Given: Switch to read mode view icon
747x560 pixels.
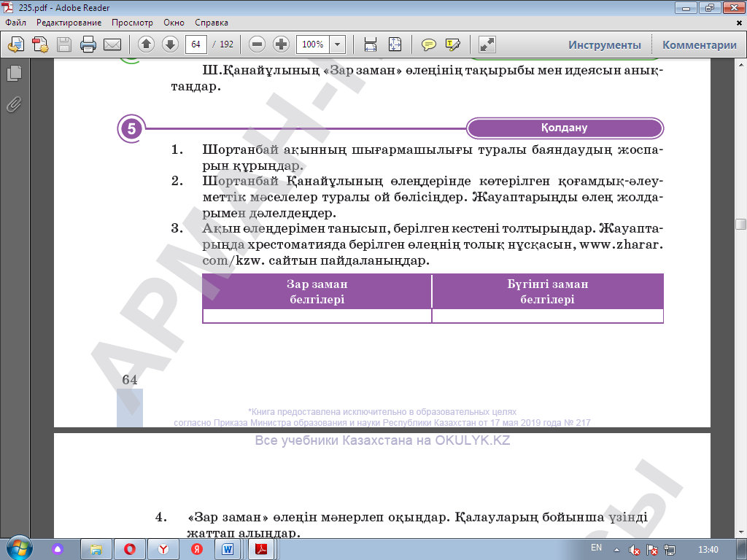Looking at the screenshot, I should (487, 44).
